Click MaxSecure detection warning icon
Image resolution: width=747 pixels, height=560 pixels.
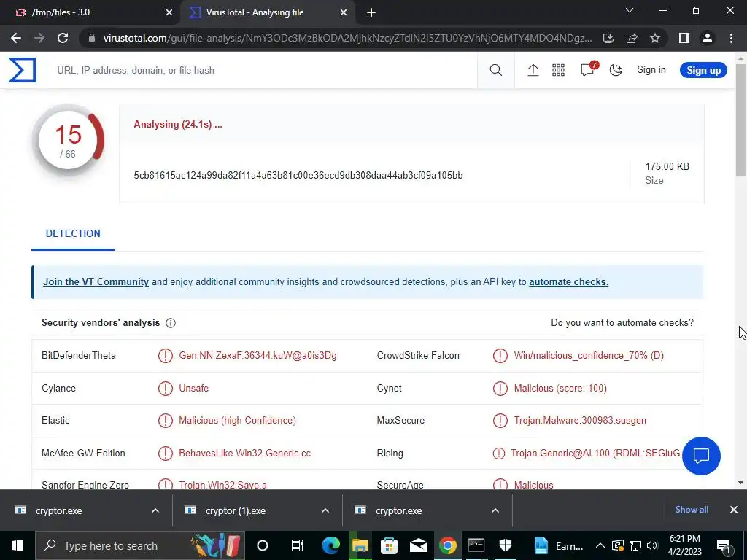coord(500,421)
